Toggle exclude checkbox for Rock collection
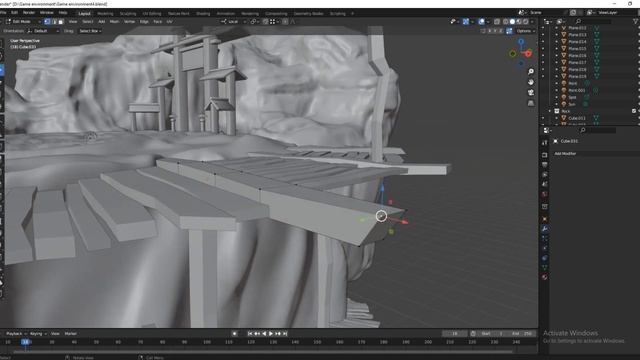 click(634, 111)
